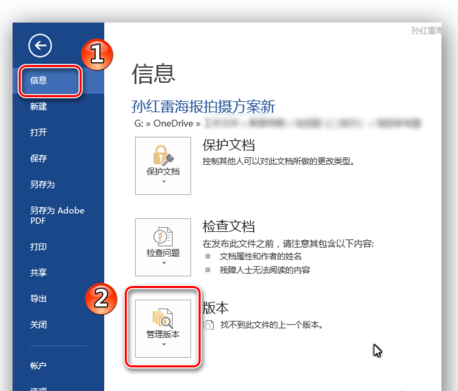Click the OneDrive path segment

(173, 124)
